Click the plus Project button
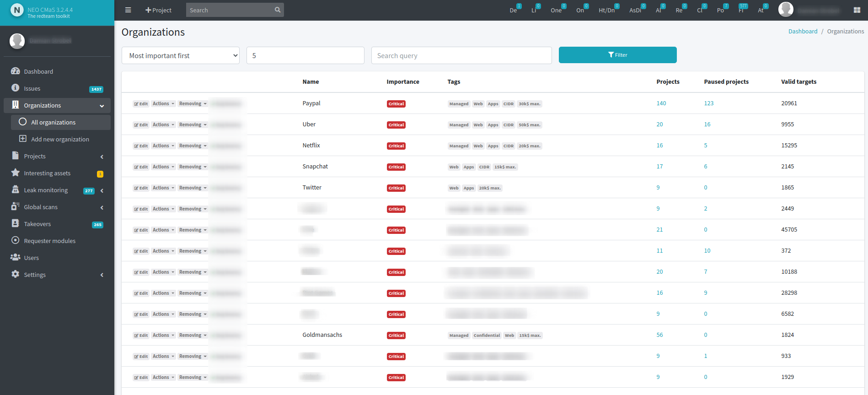The image size is (868, 395). [x=158, y=10]
